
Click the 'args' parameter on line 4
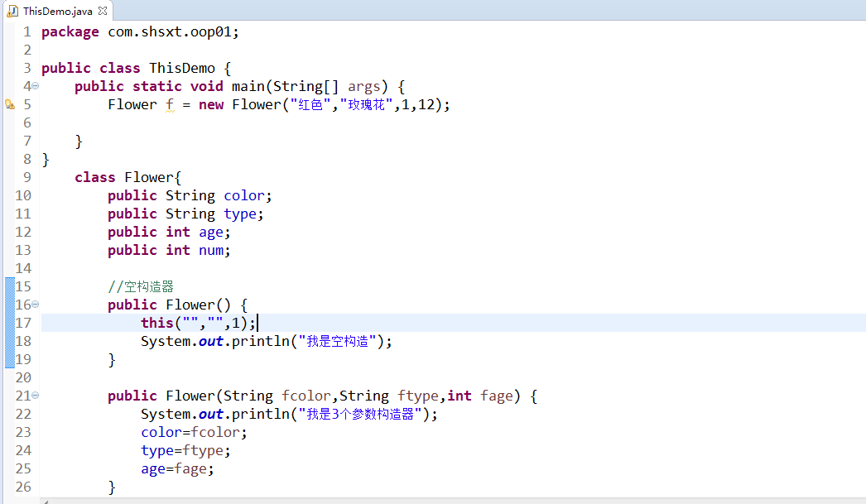tap(364, 87)
